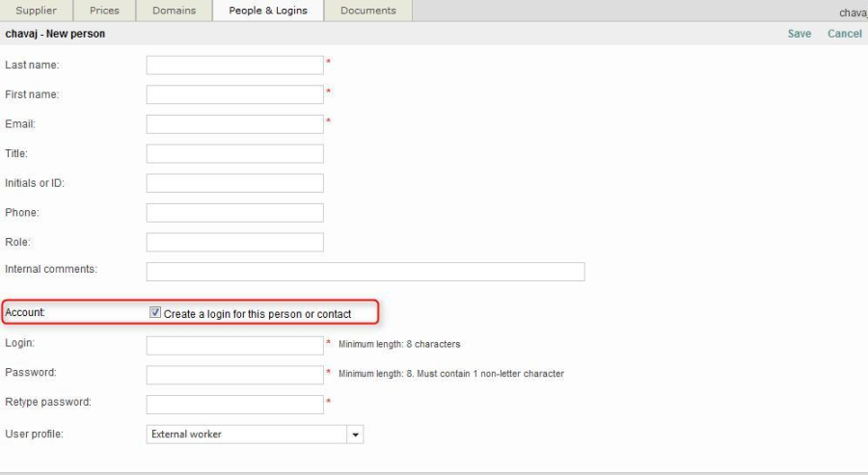Focus the Phone number field
The height and width of the screenshot is (475, 868).
pos(234,213)
